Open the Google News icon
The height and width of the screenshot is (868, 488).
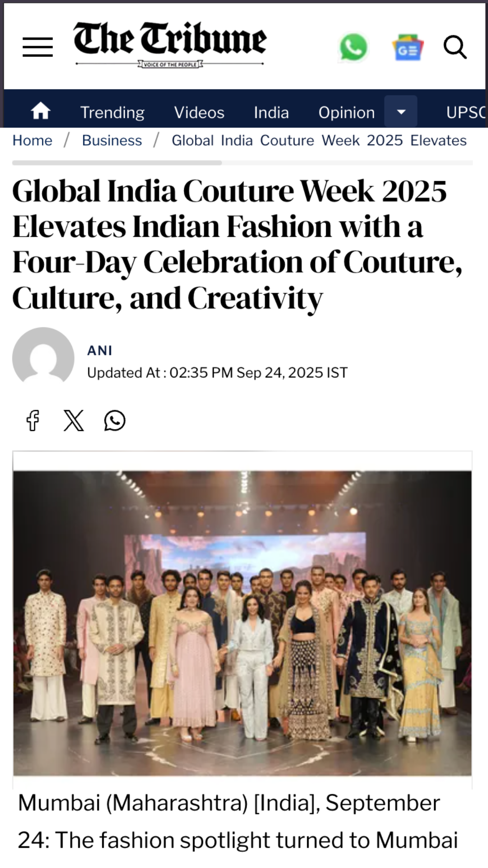tap(408, 47)
